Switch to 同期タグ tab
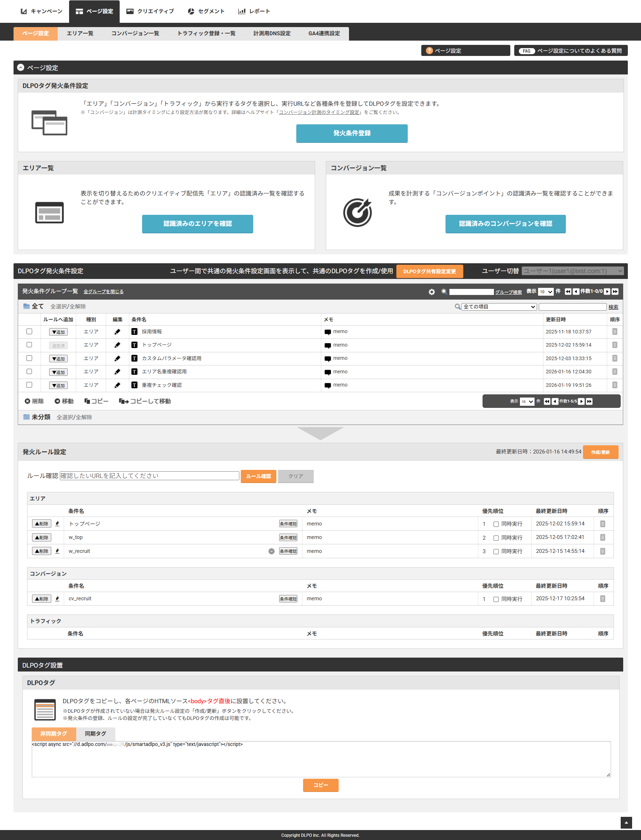This screenshot has width=641, height=840. pos(95,733)
